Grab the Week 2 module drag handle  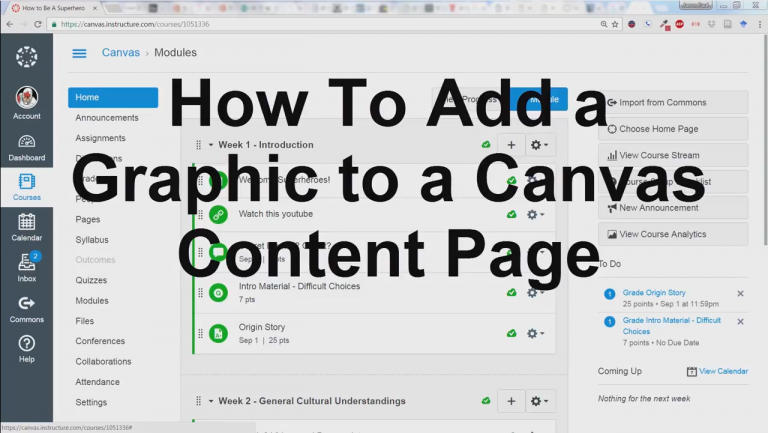(198, 401)
